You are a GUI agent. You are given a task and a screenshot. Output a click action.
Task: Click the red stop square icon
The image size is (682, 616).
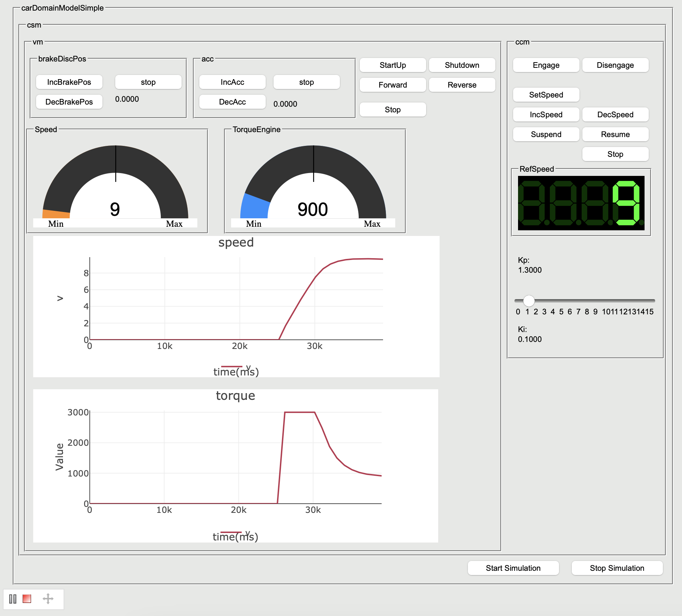tap(27, 599)
